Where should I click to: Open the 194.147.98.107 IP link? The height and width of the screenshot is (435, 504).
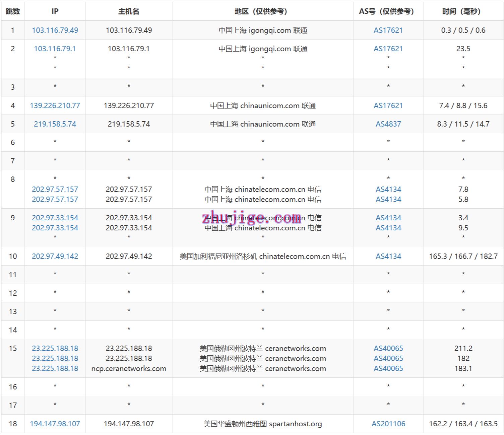(55, 424)
